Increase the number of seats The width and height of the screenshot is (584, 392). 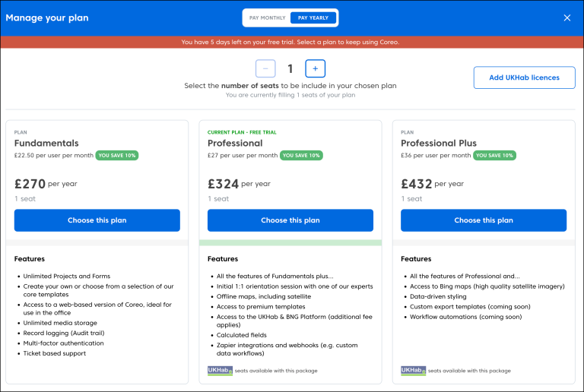pyautogui.click(x=316, y=68)
